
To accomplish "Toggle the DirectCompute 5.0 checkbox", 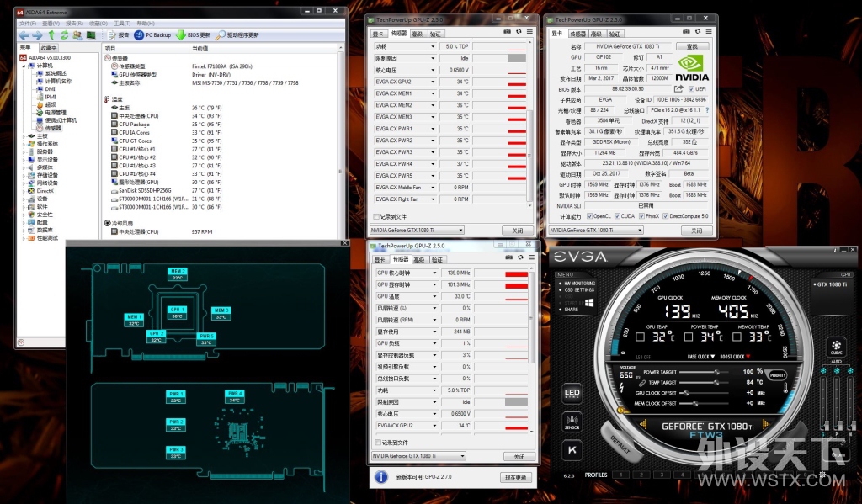I will click(x=666, y=216).
